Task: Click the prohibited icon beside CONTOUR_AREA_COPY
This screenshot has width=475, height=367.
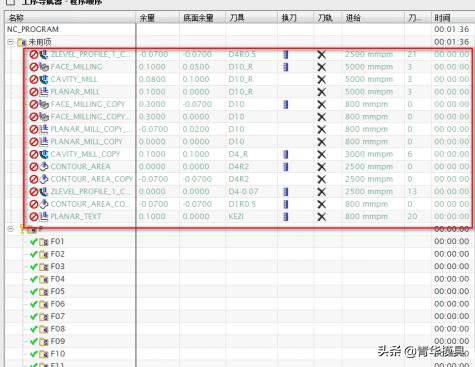Action: (x=34, y=179)
